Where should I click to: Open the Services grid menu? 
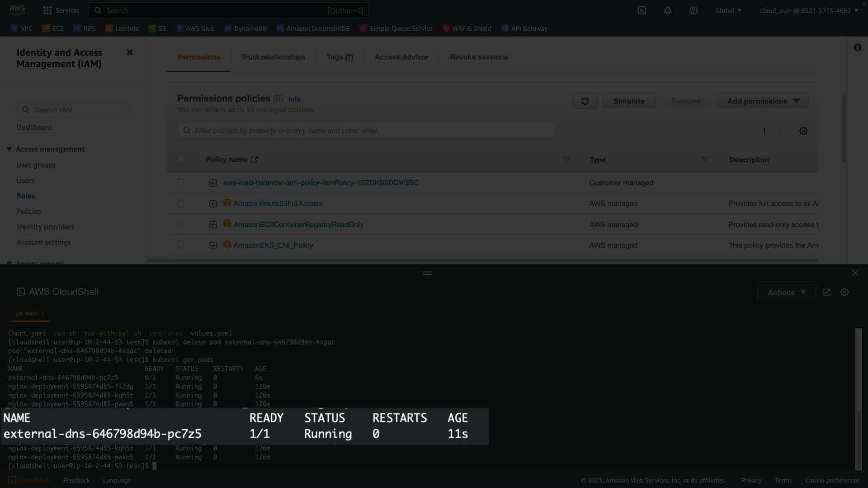point(47,10)
